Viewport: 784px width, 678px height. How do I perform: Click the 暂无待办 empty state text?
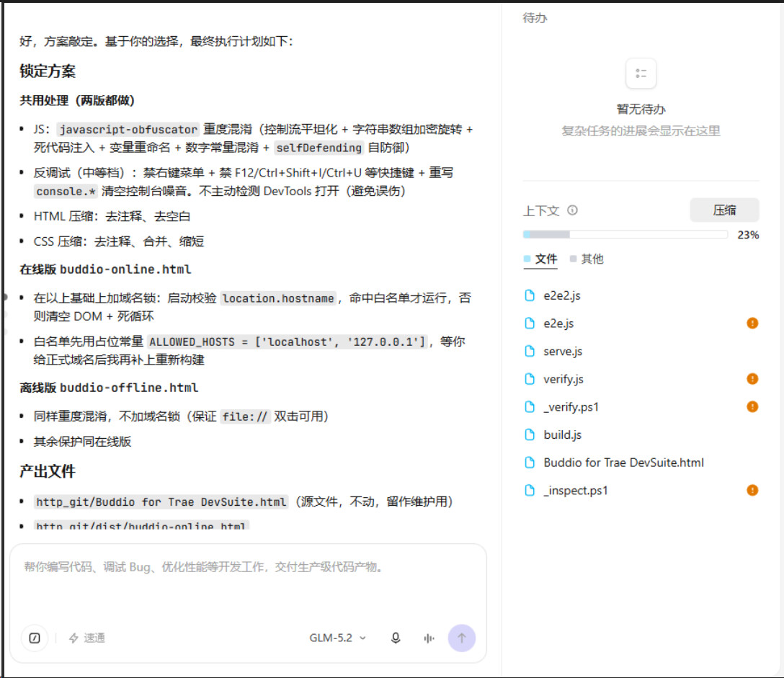(641, 109)
